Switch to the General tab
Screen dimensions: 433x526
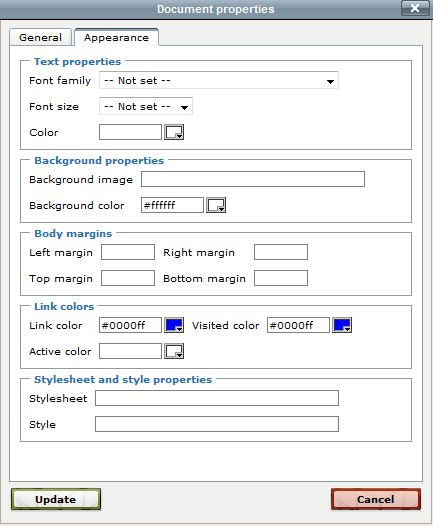coord(41,37)
